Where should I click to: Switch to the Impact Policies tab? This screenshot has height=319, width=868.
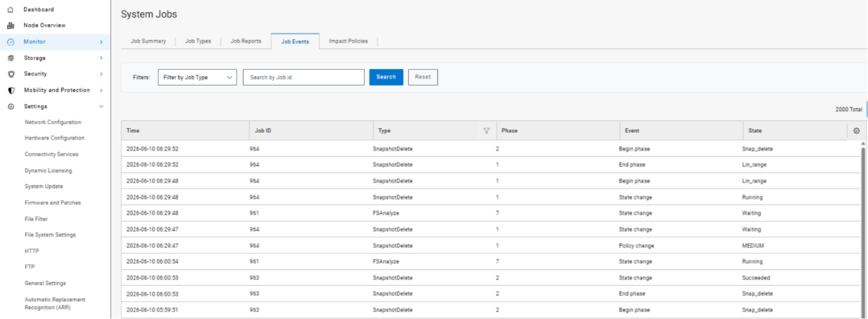click(348, 41)
